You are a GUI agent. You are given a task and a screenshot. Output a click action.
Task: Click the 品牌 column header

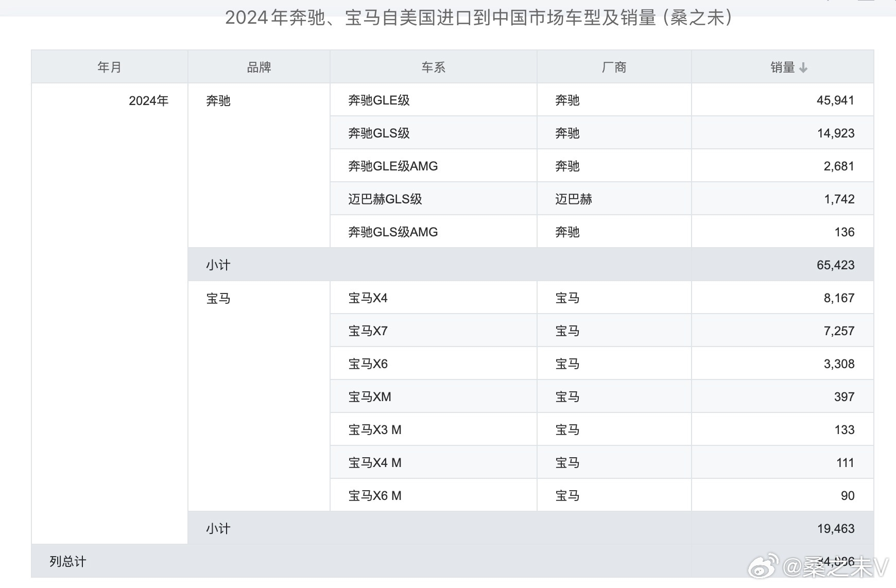click(x=259, y=67)
